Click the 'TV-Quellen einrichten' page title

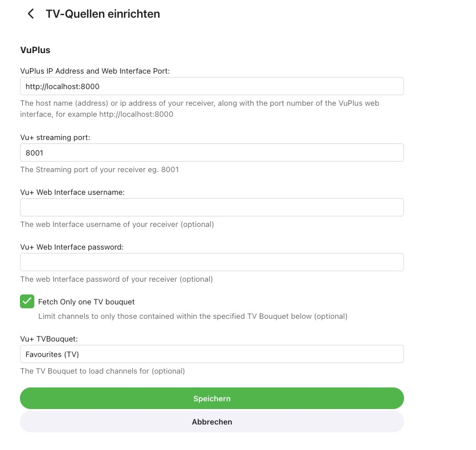(x=103, y=14)
